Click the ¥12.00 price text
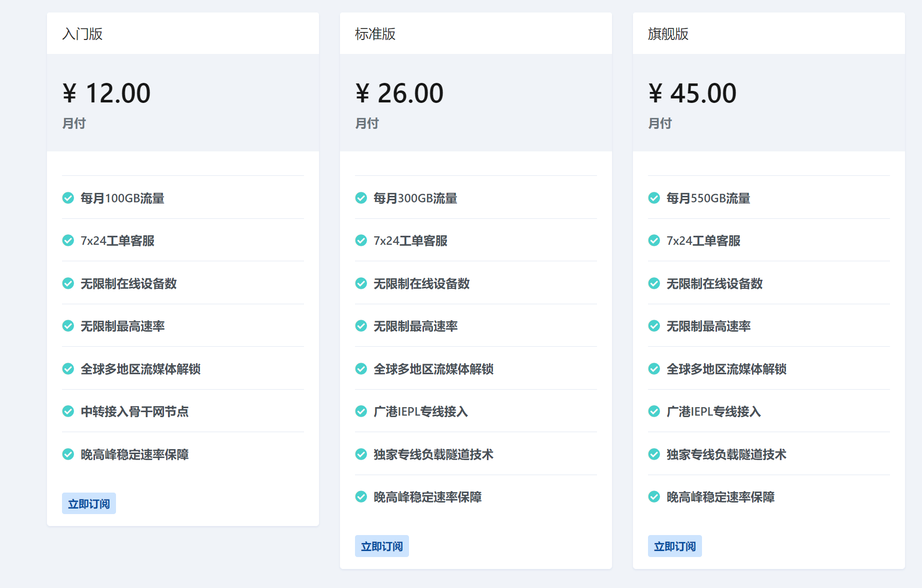The image size is (922, 588). tap(106, 92)
